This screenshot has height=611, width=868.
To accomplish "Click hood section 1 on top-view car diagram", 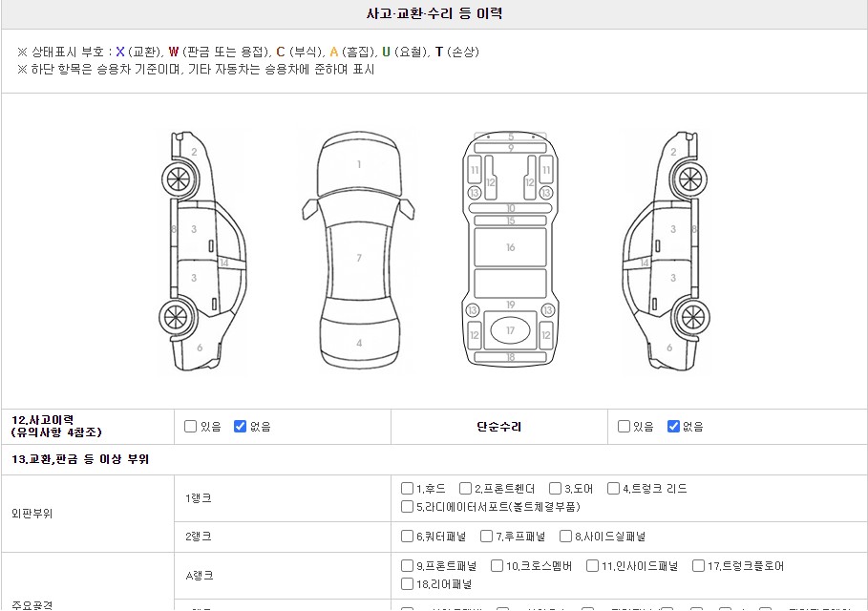I will 359,164.
